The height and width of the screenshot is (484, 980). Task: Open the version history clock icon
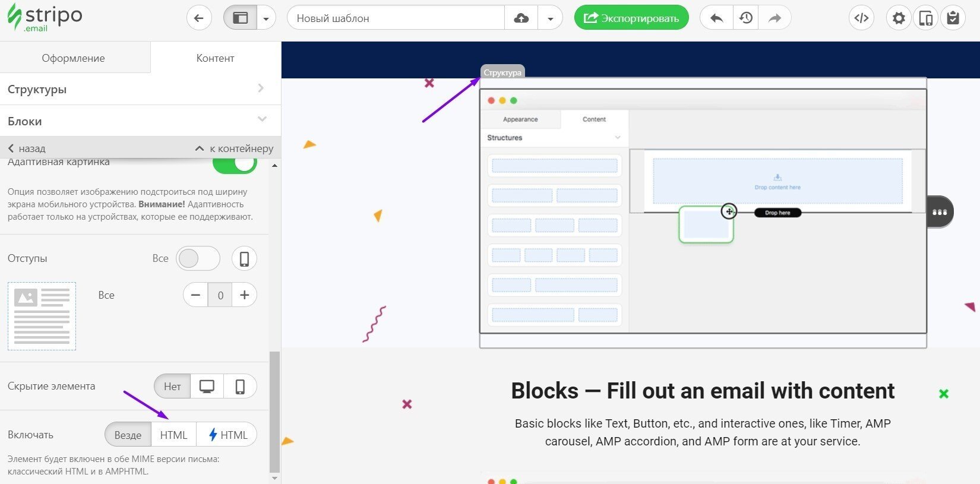(x=745, y=18)
